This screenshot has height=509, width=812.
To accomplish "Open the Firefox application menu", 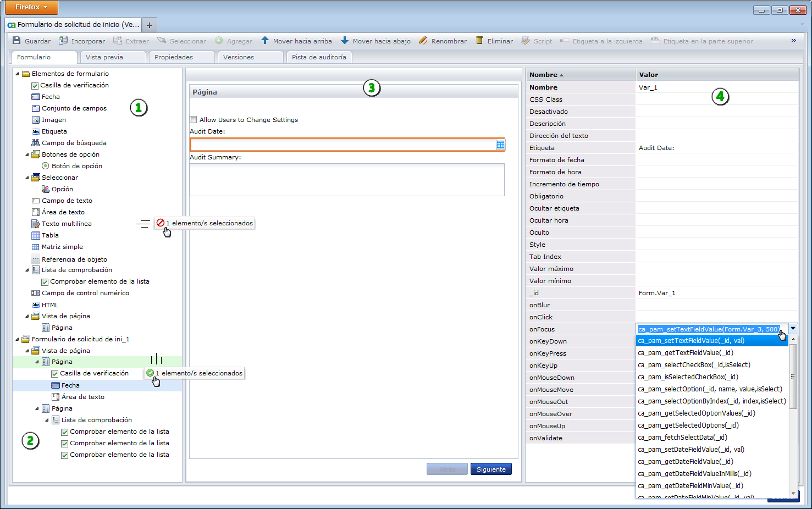I will tap(31, 7).
